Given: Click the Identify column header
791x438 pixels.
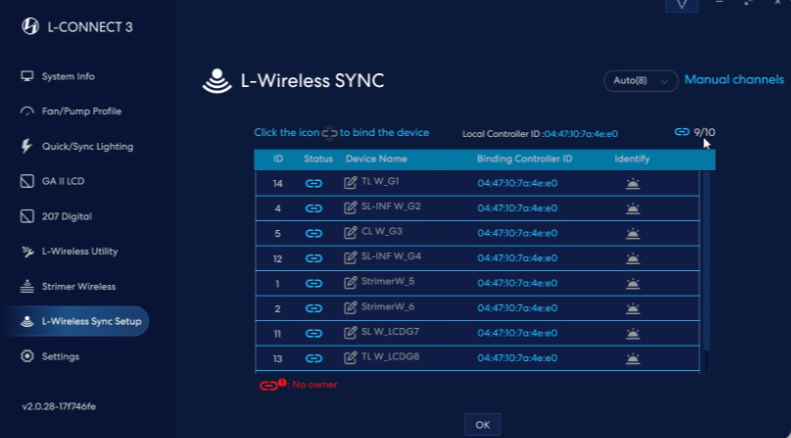Looking at the screenshot, I should (x=632, y=159).
